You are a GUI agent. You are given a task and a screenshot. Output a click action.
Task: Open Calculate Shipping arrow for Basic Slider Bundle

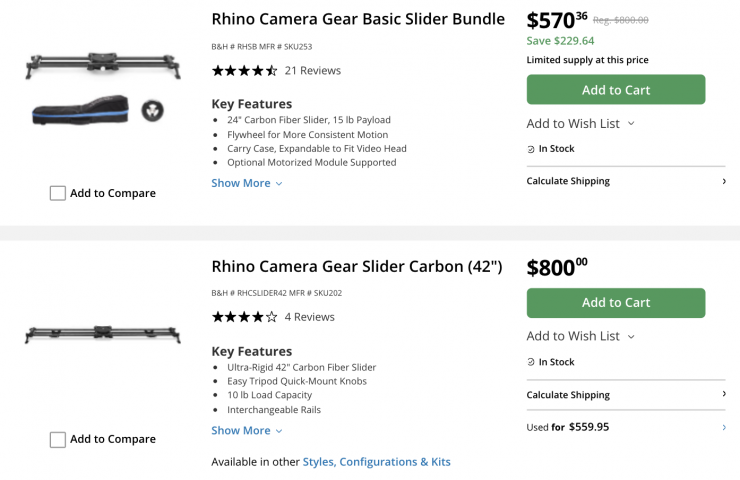(723, 181)
